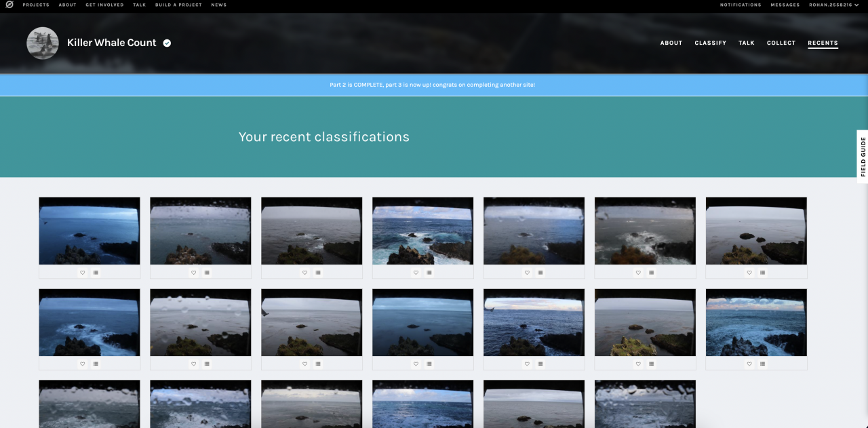This screenshot has height=428, width=868.
Task: Open News in the top bar
Action: point(218,5)
